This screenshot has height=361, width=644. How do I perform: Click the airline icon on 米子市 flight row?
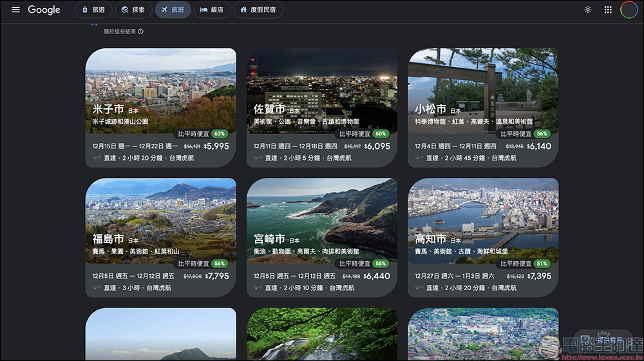click(97, 158)
